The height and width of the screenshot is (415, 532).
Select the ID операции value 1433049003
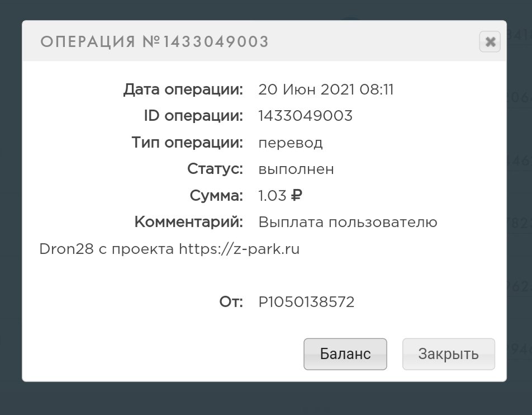point(305,116)
